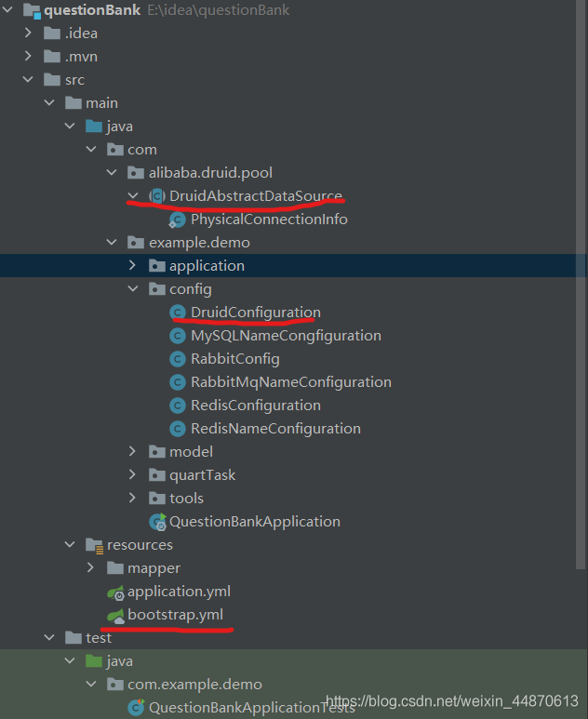Expand the quartTask package
588x719 pixels.
click(132, 474)
